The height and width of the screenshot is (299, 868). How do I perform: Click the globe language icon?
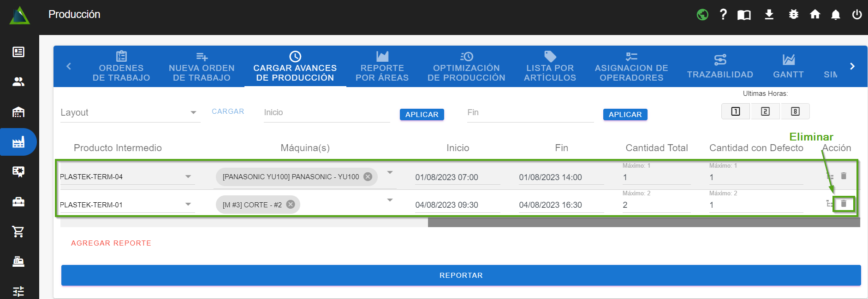click(x=702, y=15)
